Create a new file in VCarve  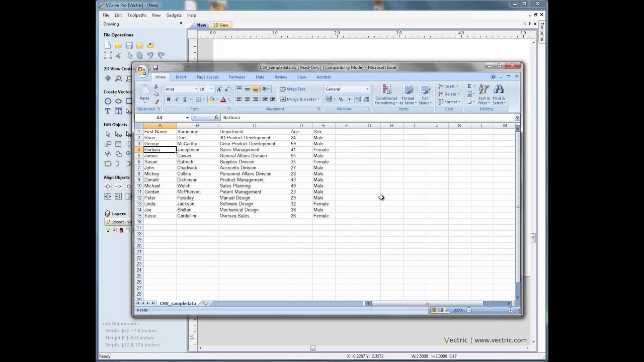click(108, 45)
